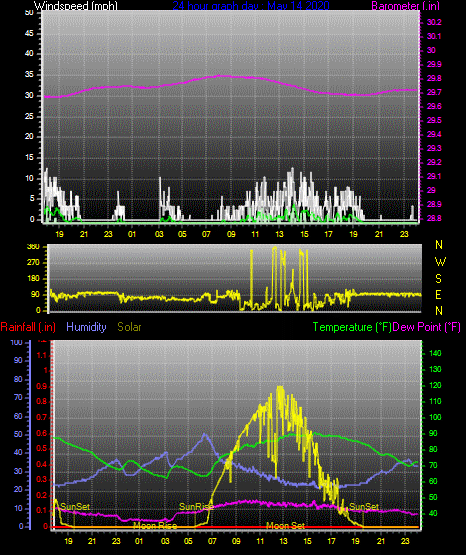This screenshot has width=466, height=555.
Task: Click the 15 windspeed axis value
Action: click(x=29, y=158)
